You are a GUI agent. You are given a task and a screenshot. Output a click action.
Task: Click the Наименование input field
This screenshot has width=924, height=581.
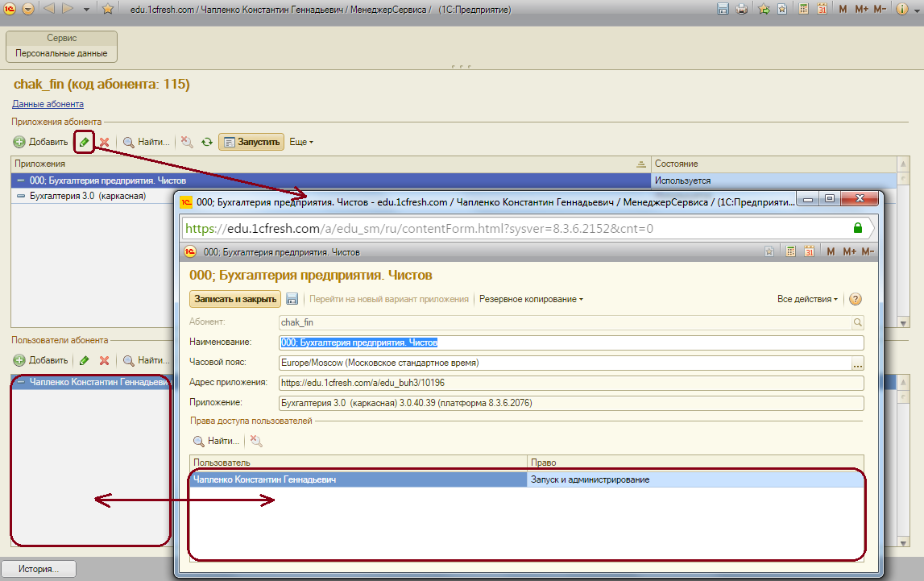click(571, 342)
